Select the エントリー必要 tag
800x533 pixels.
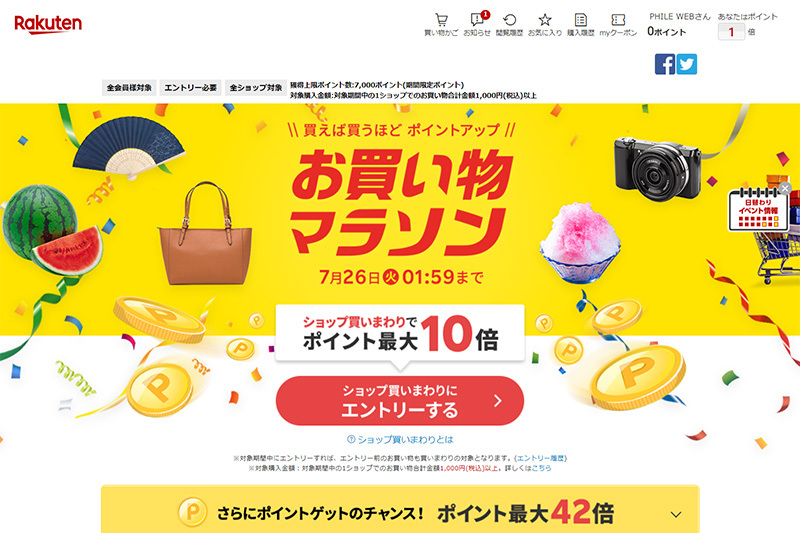(190, 88)
